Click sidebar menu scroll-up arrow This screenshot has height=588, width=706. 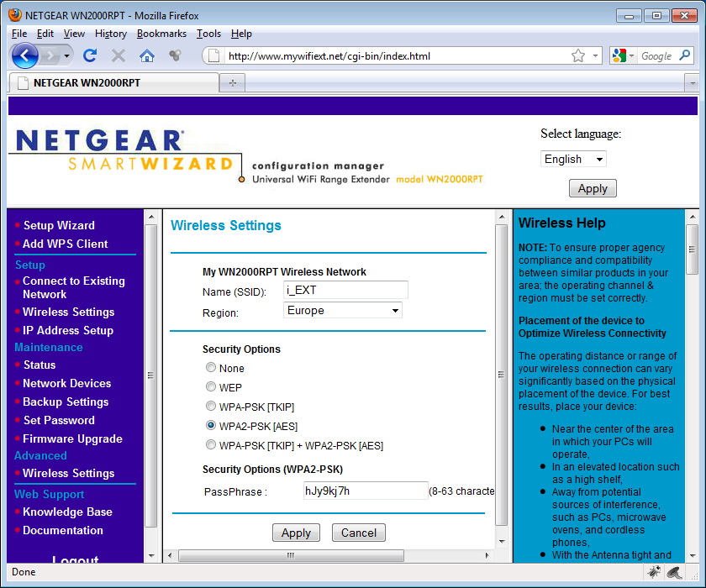coord(151,217)
